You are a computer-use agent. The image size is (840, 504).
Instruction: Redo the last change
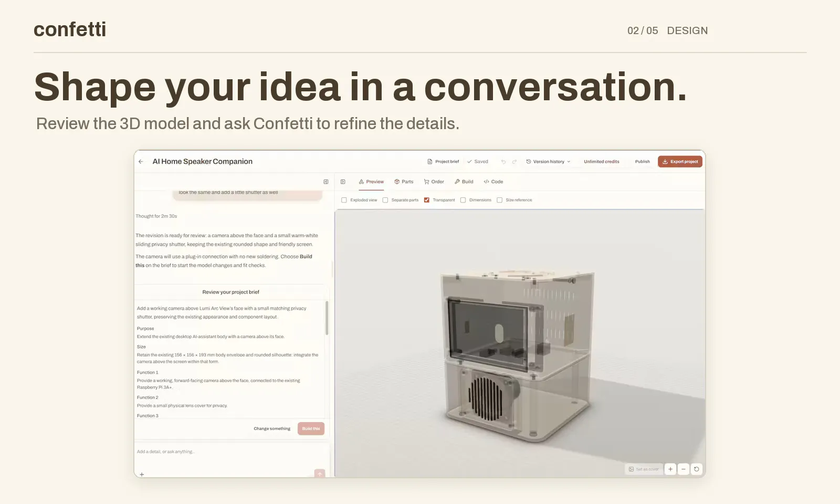point(514,162)
